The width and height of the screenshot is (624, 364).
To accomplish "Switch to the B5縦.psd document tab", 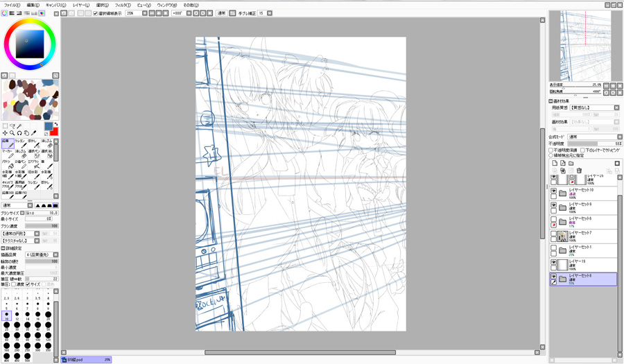I will coord(87,360).
